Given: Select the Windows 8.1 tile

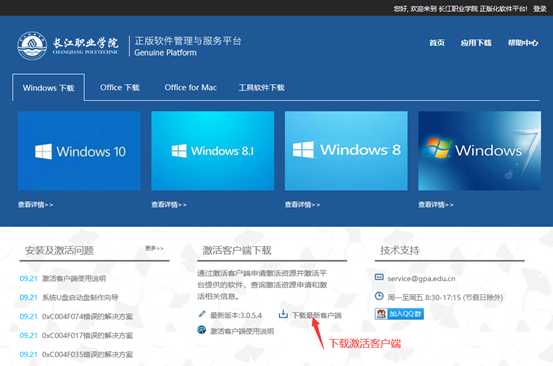Looking at the screenshot, I should [x=213, y=151].
